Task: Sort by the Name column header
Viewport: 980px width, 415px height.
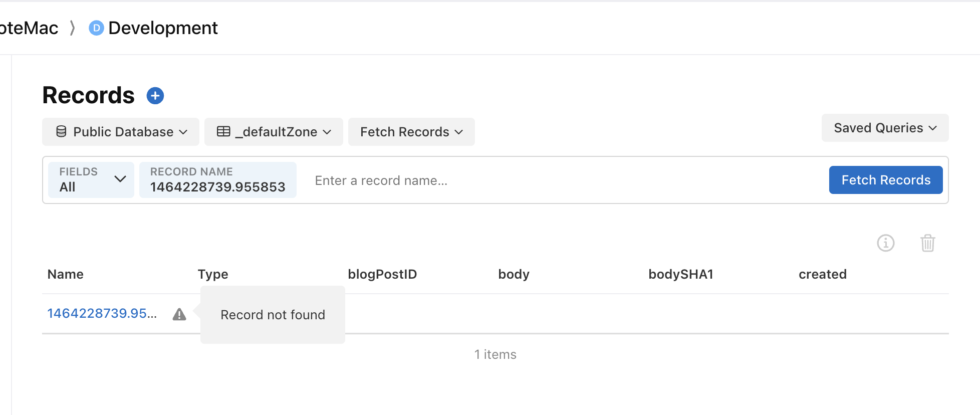Action: [66, 274]
